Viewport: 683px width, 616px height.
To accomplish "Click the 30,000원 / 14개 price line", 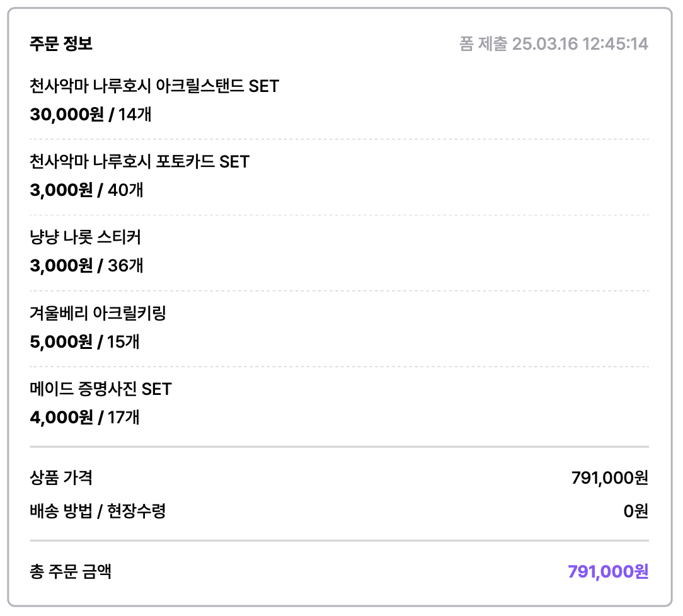I will click(x=91, y=114).
